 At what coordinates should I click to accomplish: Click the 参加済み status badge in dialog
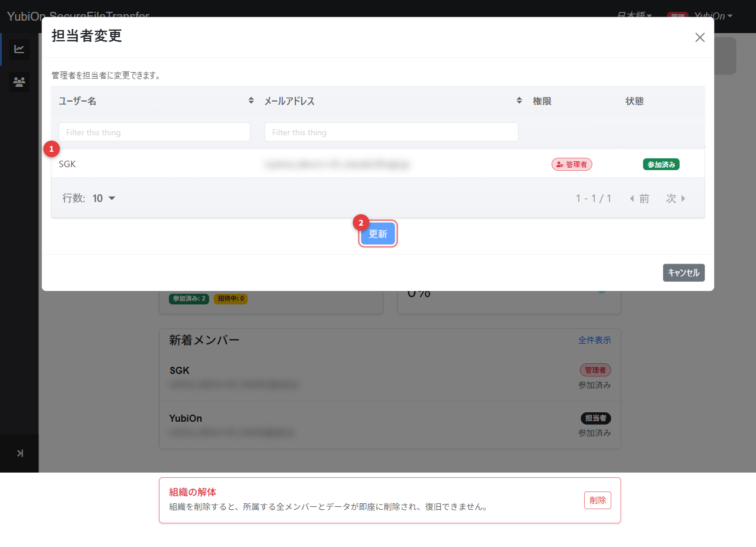(661, 164)
